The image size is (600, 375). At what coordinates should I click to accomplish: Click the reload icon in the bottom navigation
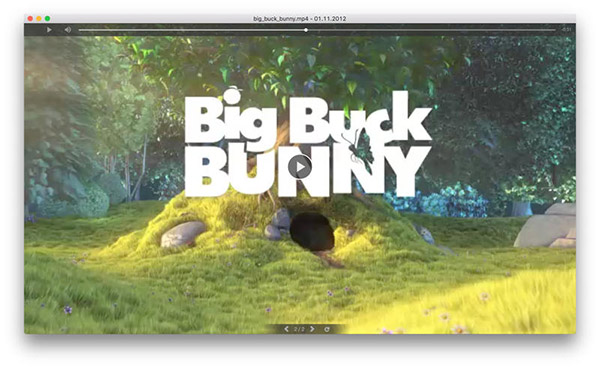coord(327,329)
